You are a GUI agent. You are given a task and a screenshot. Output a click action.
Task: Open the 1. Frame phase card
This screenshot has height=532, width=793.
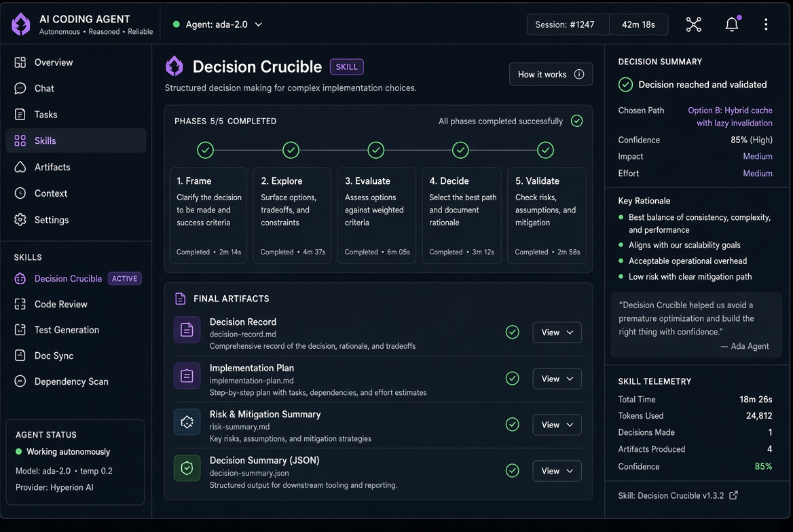point(208,215)
